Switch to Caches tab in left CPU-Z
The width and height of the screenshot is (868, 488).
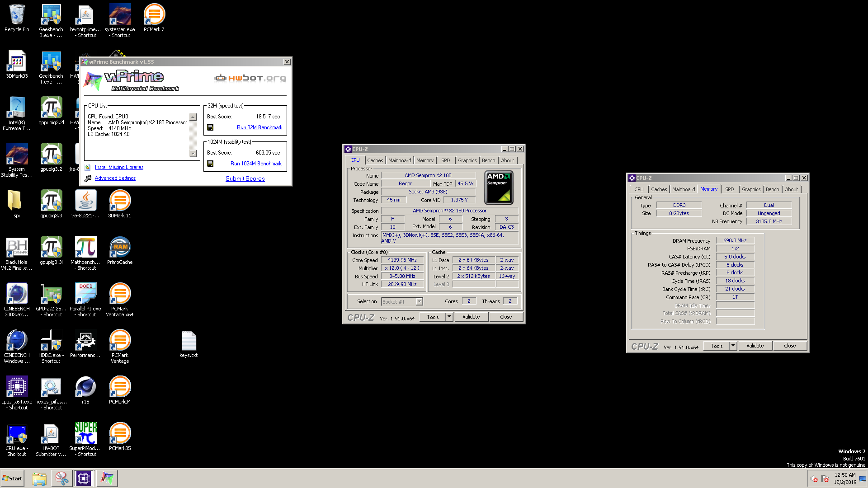click(x=375, y=160)
